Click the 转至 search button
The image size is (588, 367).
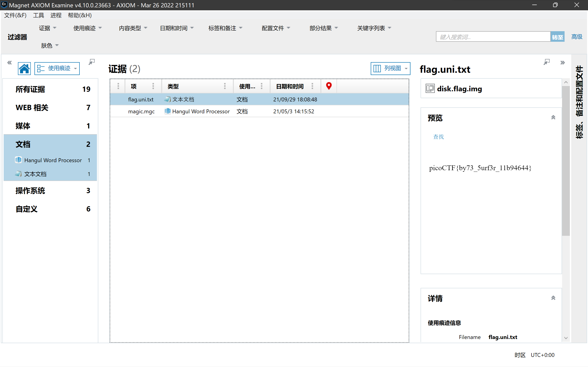click(557, 36)
